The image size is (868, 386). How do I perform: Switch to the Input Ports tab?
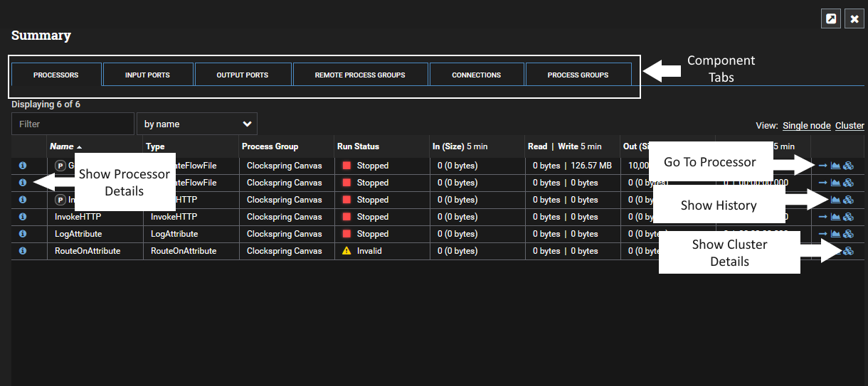point(147,75)
